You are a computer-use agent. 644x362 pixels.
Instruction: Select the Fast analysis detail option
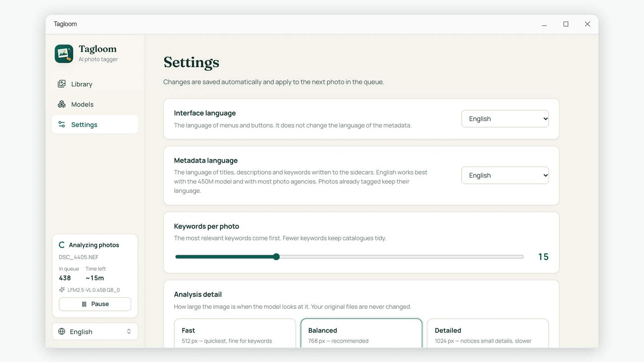click(x=235, y=333)
